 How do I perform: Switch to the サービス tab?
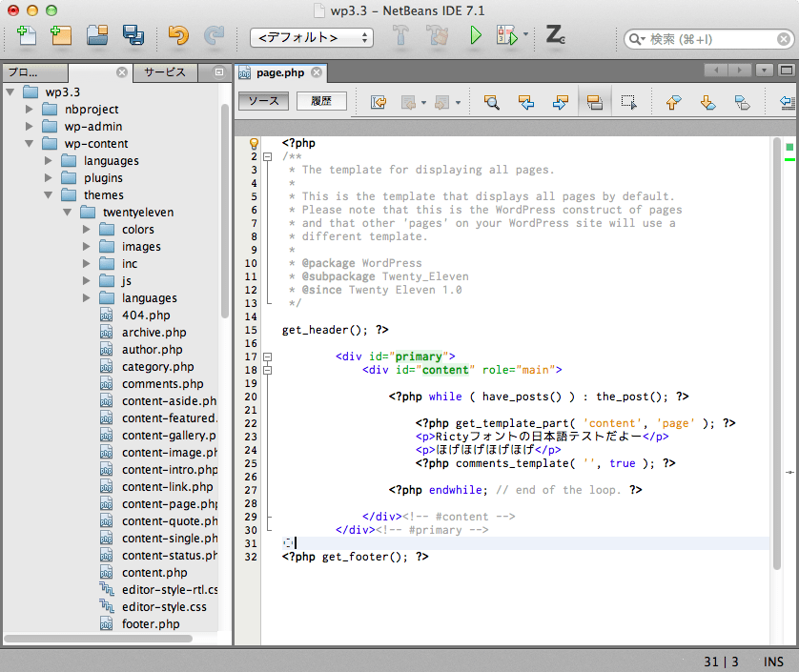[165, 72]
